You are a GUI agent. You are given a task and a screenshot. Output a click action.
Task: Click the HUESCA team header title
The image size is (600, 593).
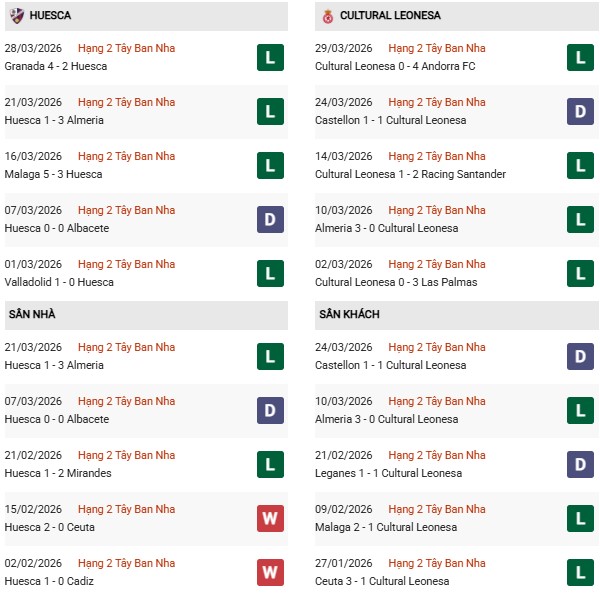(x=50, y=16)
